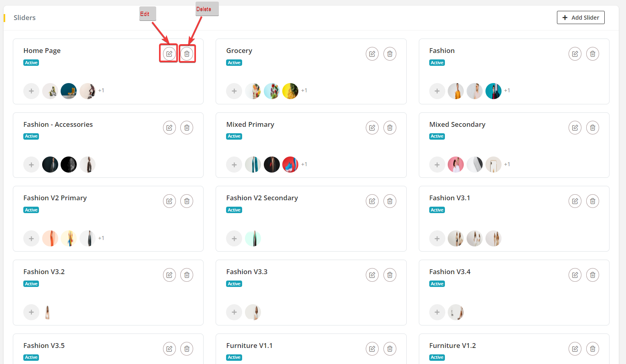The width and height of the screenshot is (626, 364).
Task: Edit the Fashion V3.4 slider
Action: tap(575, 275)
